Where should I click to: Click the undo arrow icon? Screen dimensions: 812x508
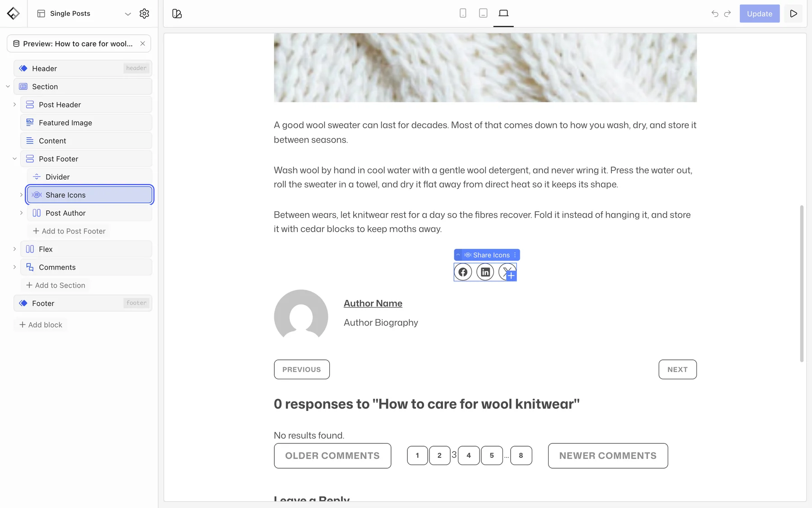point(715,14)
